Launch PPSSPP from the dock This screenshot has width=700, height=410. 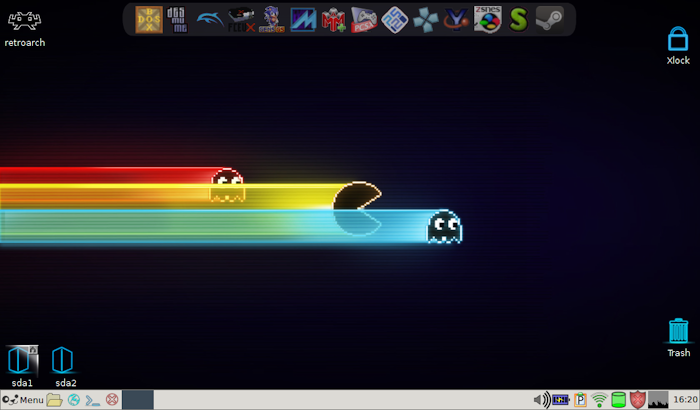tap(425, 20)
